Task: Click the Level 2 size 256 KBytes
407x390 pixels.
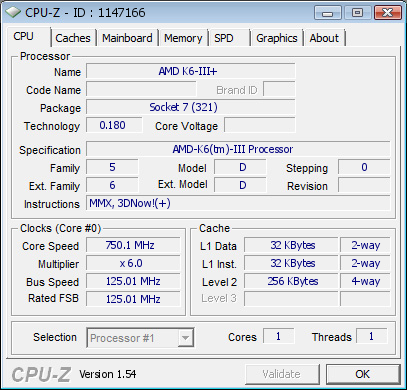Action: click(x=291, y=281)
